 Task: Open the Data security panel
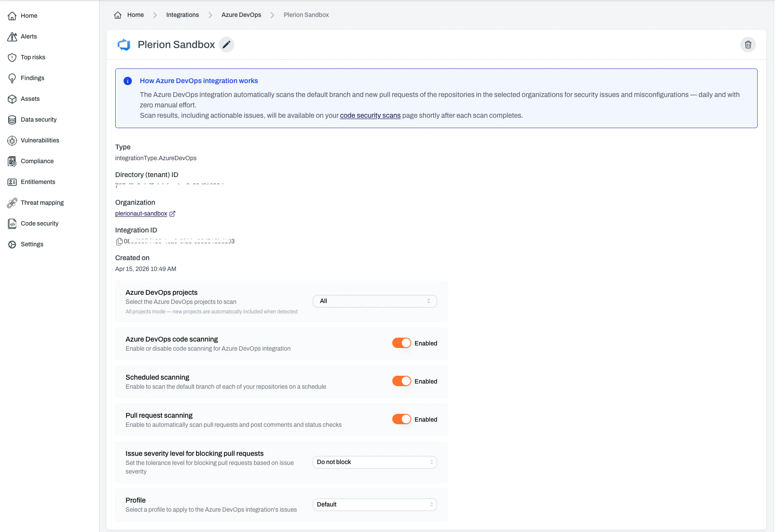coord(39,119)
